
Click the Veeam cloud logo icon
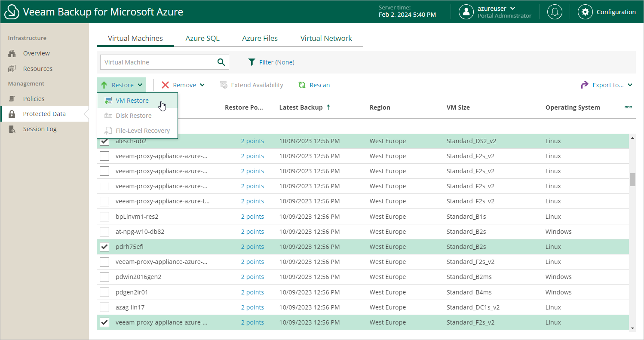pos(12,12)
